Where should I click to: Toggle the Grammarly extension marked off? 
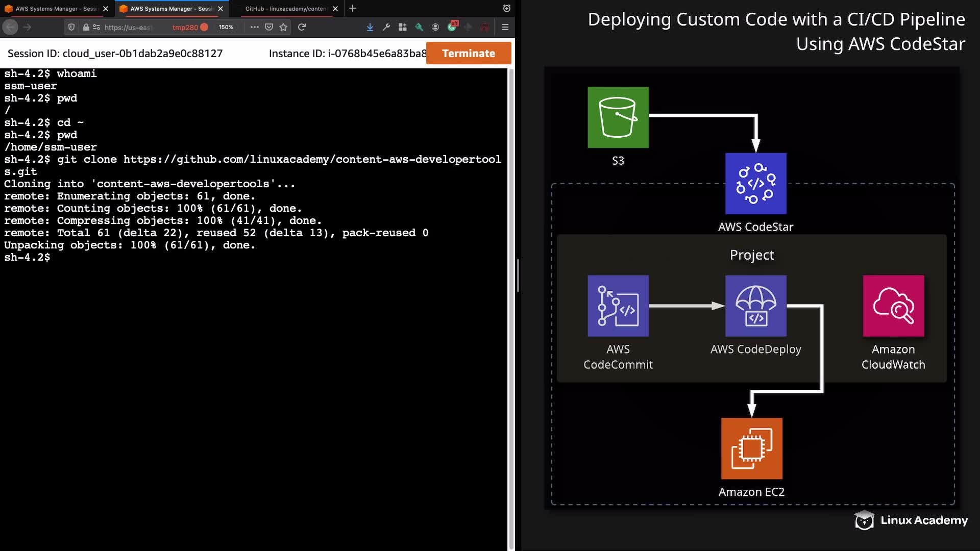[452, 27]
